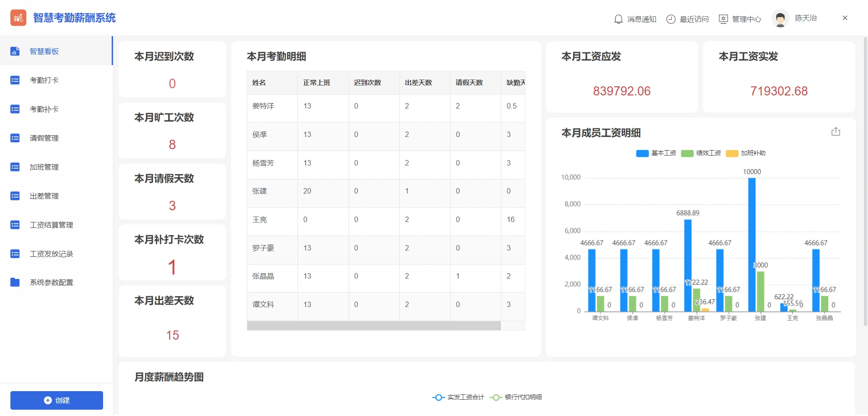
Task: Click the 考勤补卡 sidebar icon
Action: [15, 109]
